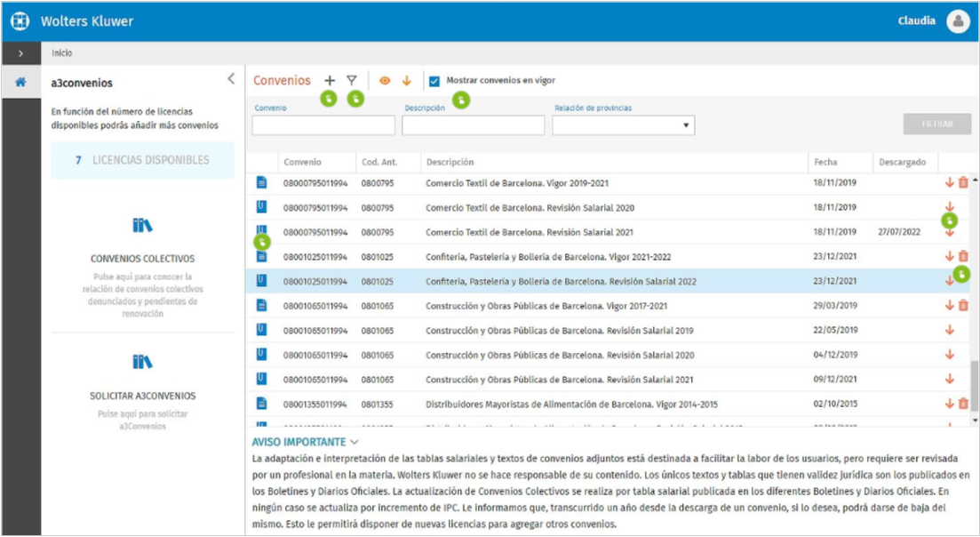Download Construcción Revisión Salarial 2021
The image size is (980, 537).
[x=950, y=379]
